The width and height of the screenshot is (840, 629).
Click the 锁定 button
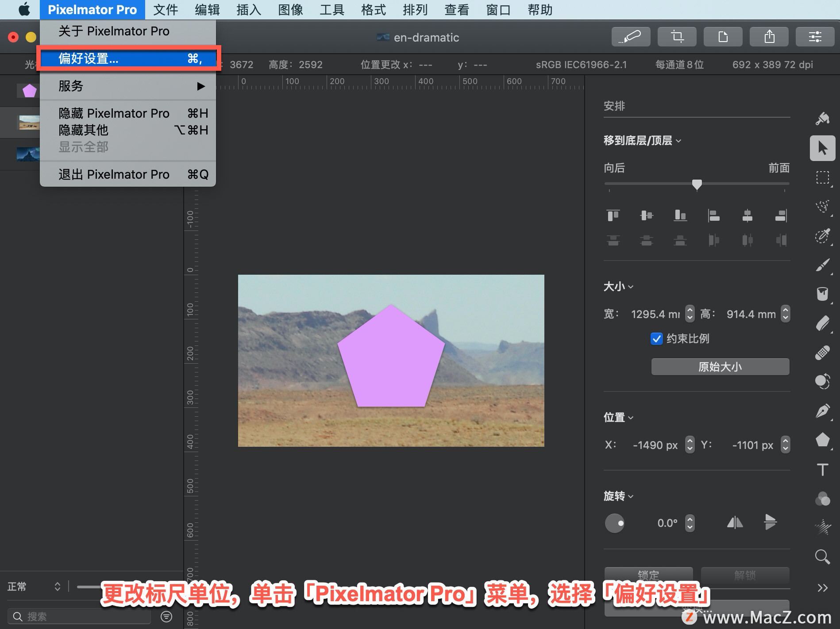[x=648, y=575]
